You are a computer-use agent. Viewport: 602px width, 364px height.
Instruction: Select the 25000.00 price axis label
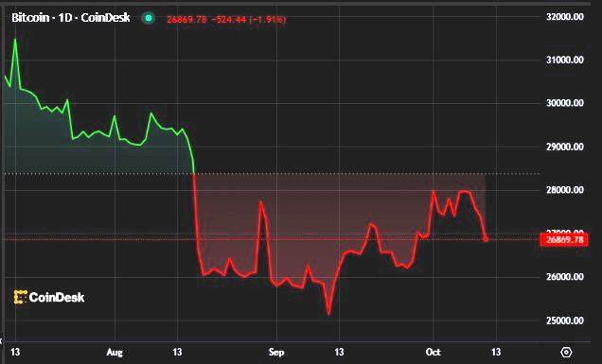565,321
